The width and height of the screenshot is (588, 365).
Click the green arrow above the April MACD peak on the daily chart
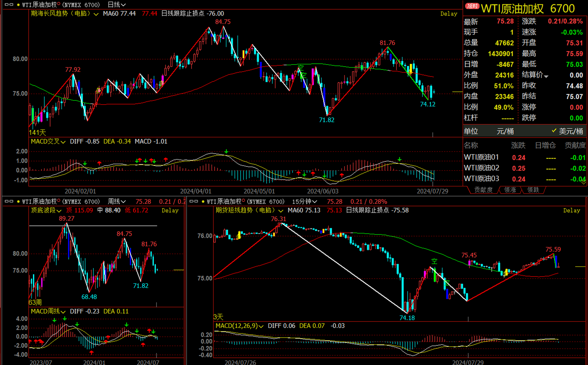pos(226,151)
